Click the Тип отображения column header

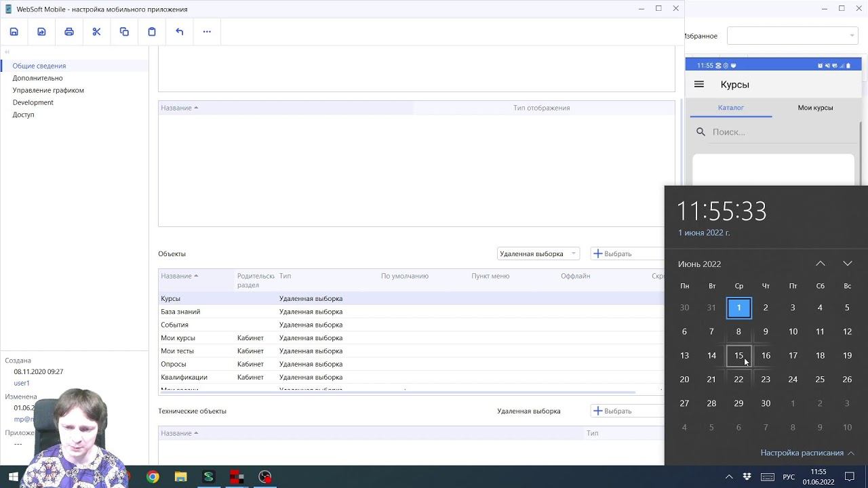tap(541, 108)
